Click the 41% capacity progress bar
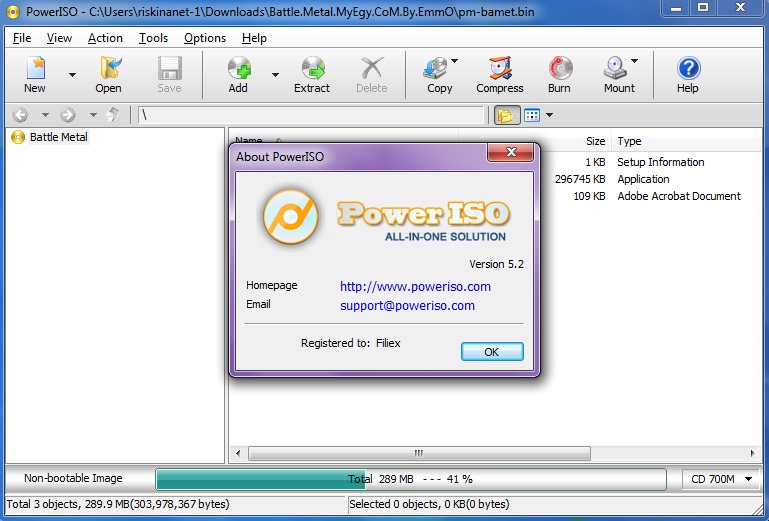Viewport: 769px width, 521px height. coord(411,479)
